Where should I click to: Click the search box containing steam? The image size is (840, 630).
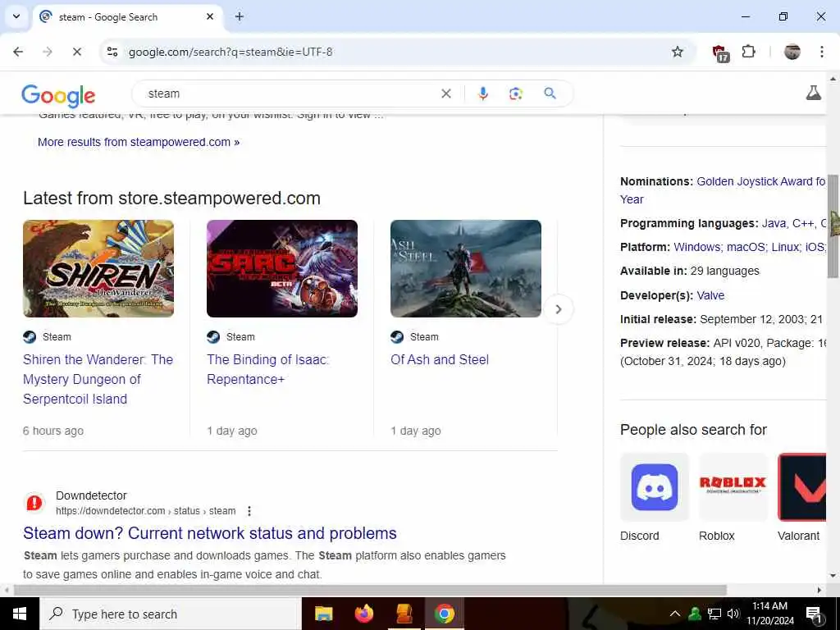coord(290,94)
